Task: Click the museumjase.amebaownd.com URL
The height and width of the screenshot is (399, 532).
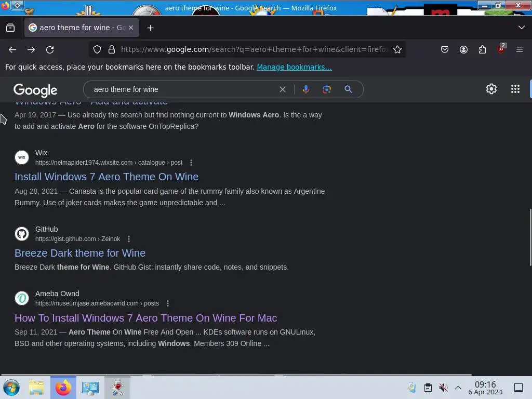Action: point(97,303)
